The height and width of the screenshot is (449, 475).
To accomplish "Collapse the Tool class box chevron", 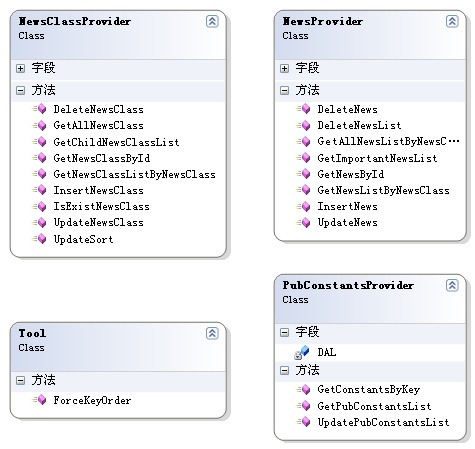I will (x=212, y=333).
